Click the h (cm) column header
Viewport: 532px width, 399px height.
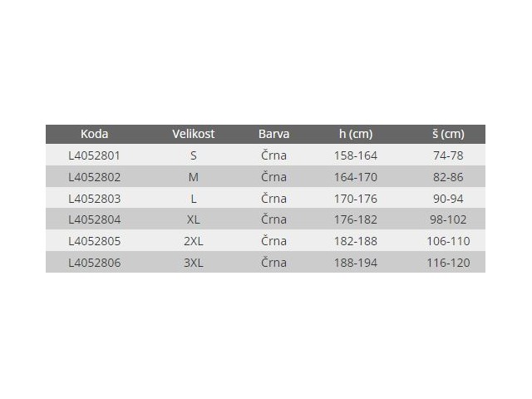[356, 134]
